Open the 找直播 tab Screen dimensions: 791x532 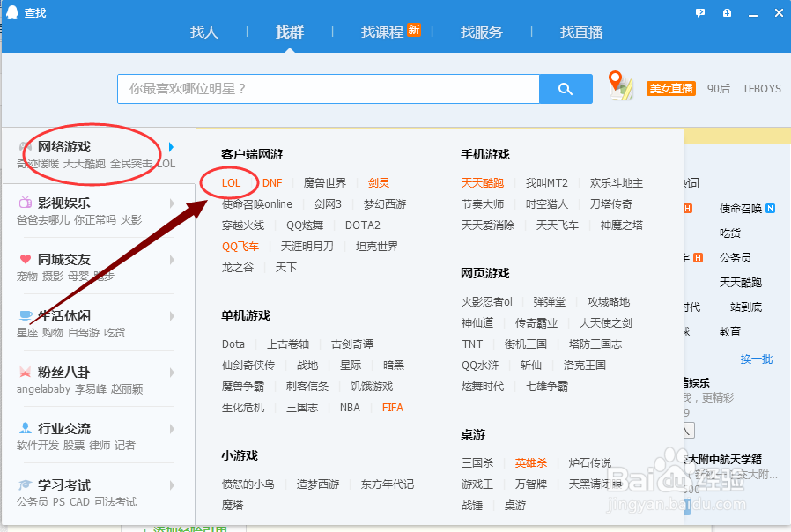581,33
